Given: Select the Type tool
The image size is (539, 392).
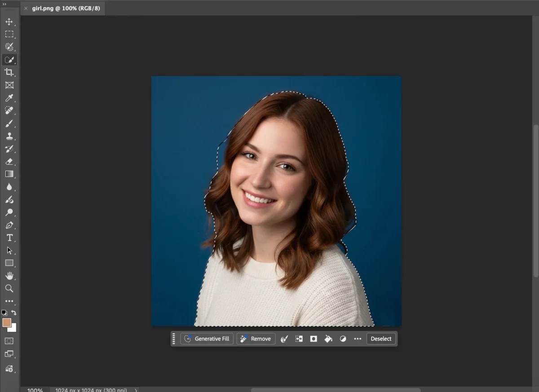Looking at the screenshot, I should pos(9,238).
